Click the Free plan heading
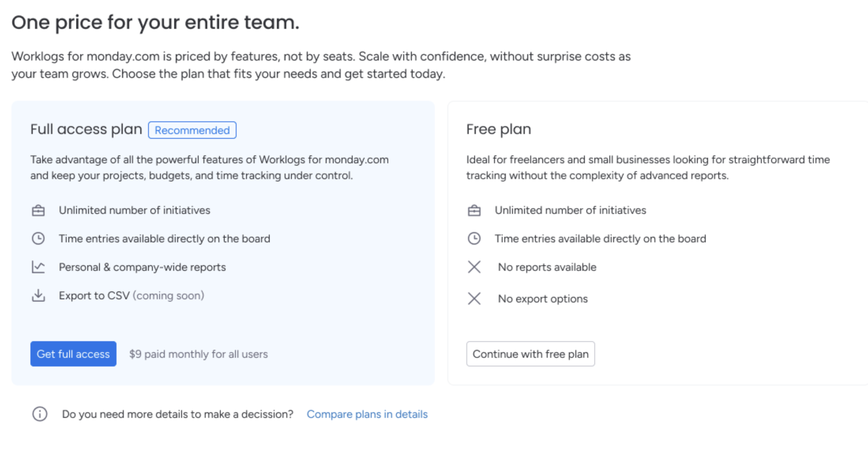This screenshot has height=457, width=868. click(x=499, y=129)
